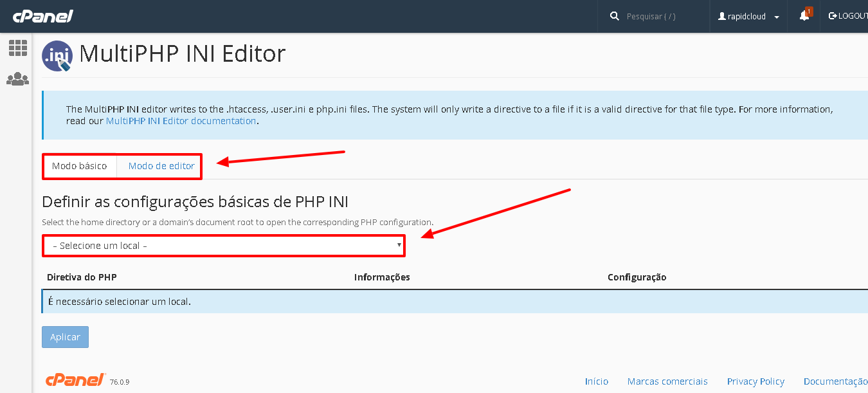Open the 'Selecione um local' dropdown
Screen dimensions: 868x393
[x=224, y=246]
